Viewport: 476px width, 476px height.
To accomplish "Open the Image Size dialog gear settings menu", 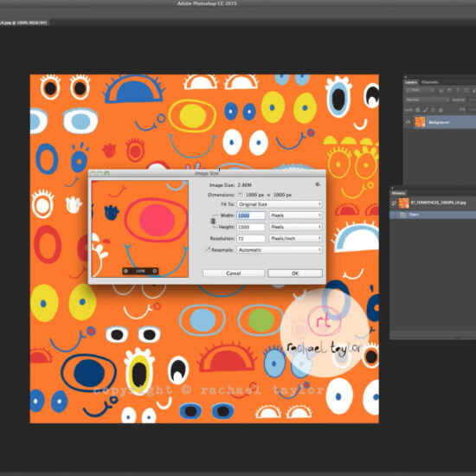I will coord(318,184).
